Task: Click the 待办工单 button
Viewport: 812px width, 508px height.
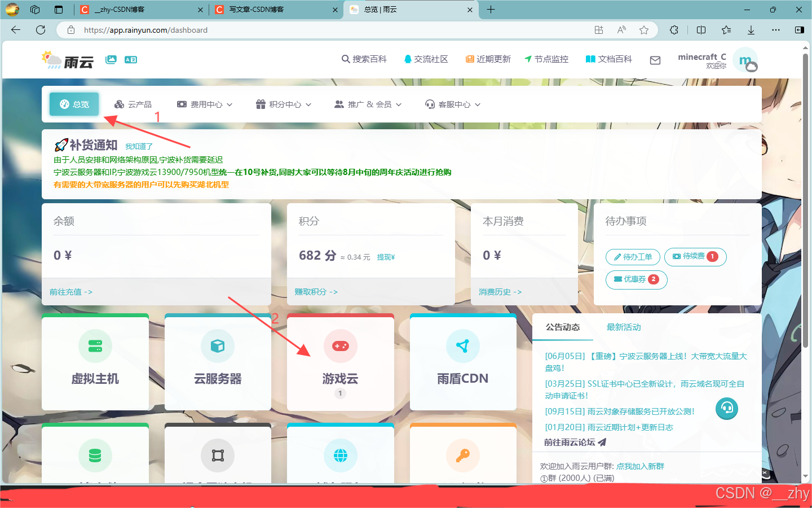Action: point(633,257)
